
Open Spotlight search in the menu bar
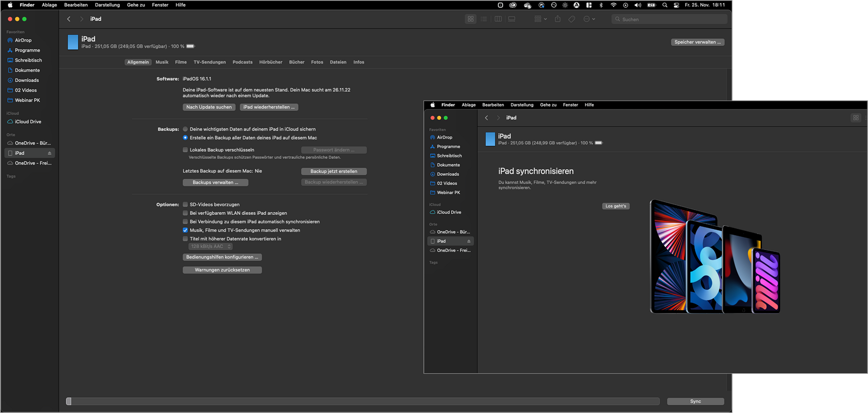[664, 5]
